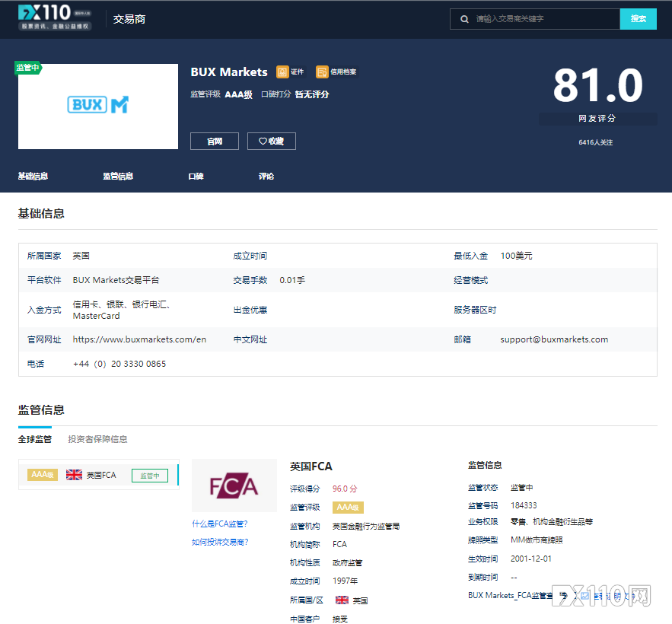The height and width of the screenshot is (624, 672).
Task: Click the BUX Markets_FCA监管 document link
Action: click(510, 595)
